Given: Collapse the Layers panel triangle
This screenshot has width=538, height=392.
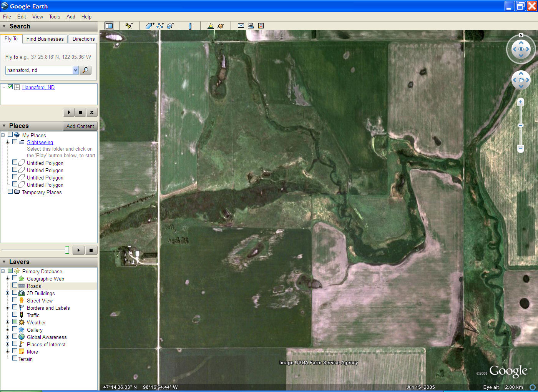Looking at the screenshot, I should 4,262.
